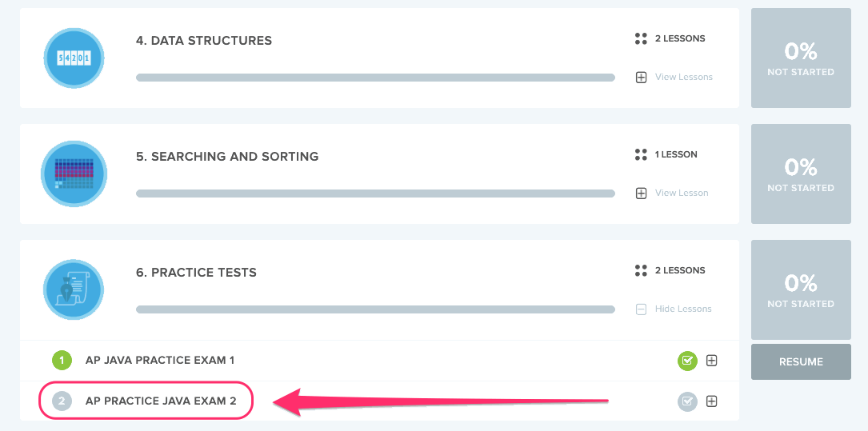
Task: Click the Searching and Sorting module icon
Action: point(74,174)
